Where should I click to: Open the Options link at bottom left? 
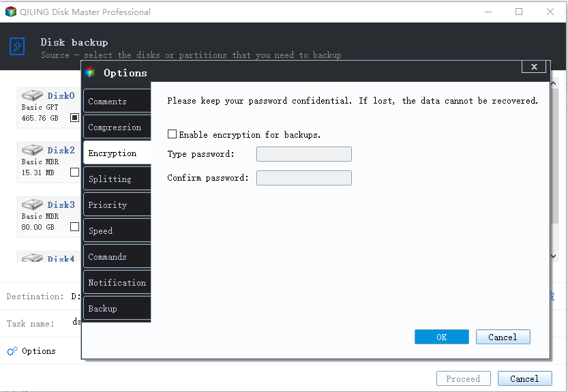pyautogui.click(x=38, y=350)
